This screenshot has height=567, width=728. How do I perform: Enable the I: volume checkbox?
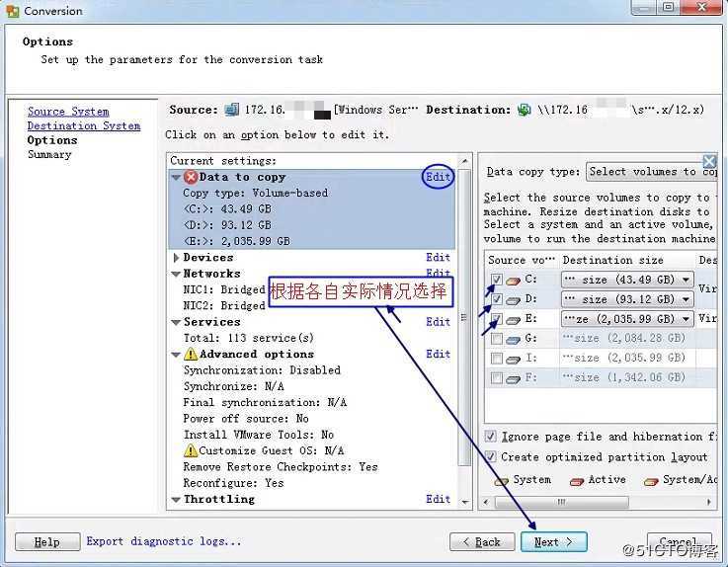point(496,358)
